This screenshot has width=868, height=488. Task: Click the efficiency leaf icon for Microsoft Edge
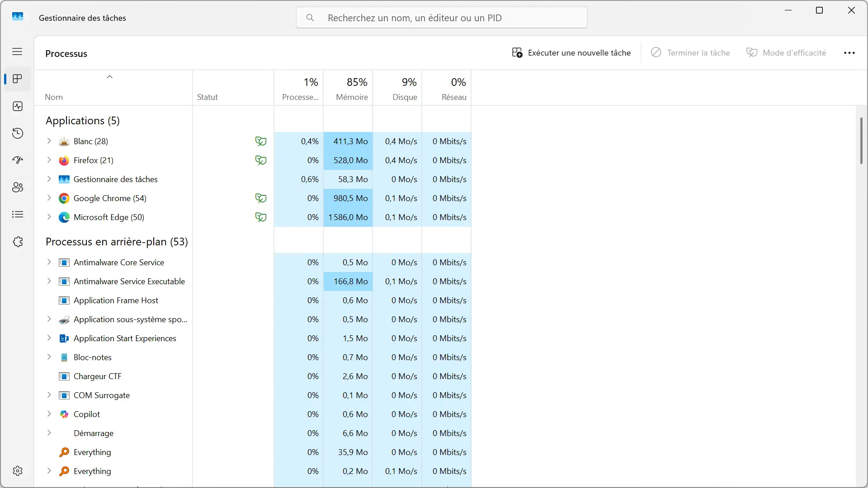[261, 217]
